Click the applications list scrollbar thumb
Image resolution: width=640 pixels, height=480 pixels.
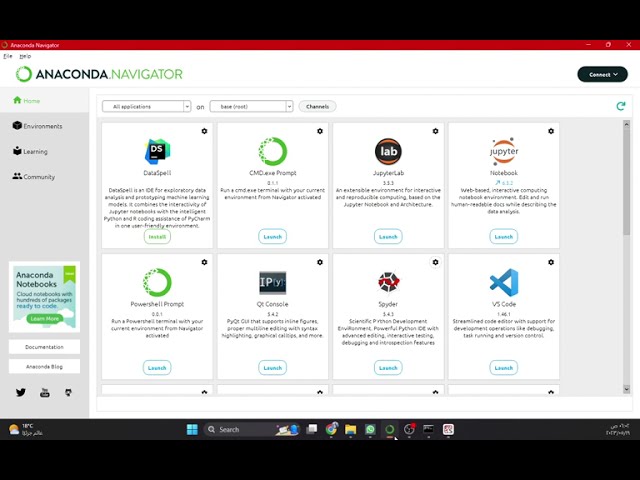[x=627, y=184]
